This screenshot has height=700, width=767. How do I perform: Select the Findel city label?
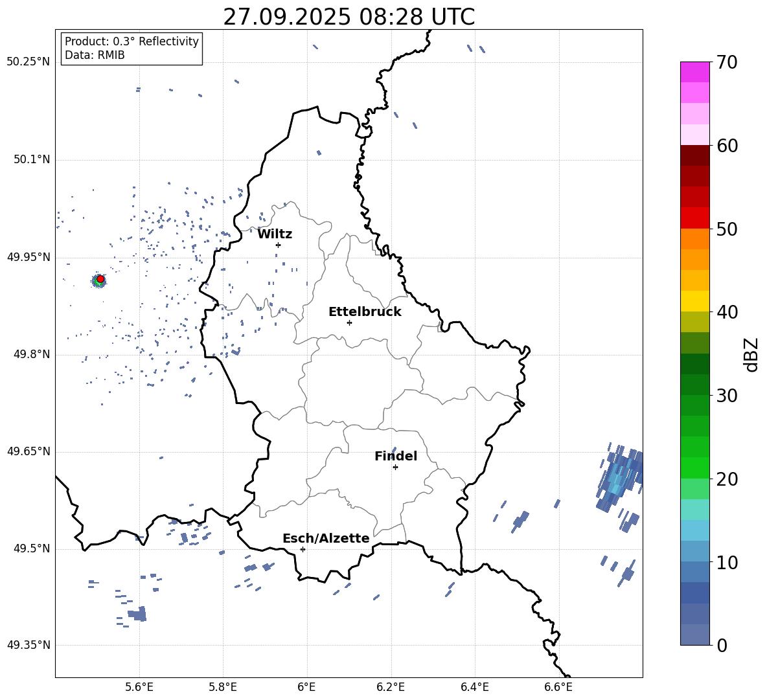click(x=396, y=456)
